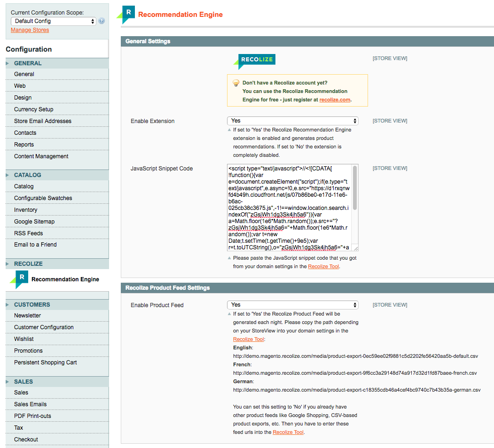Collapse the SALES section arrow in sidebar
This screenshot has width=494, height=448.
click(x=7, y=382)
